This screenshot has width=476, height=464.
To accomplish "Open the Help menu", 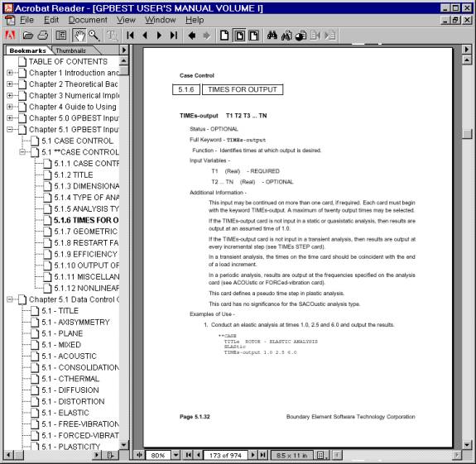I will pos(195,20).
